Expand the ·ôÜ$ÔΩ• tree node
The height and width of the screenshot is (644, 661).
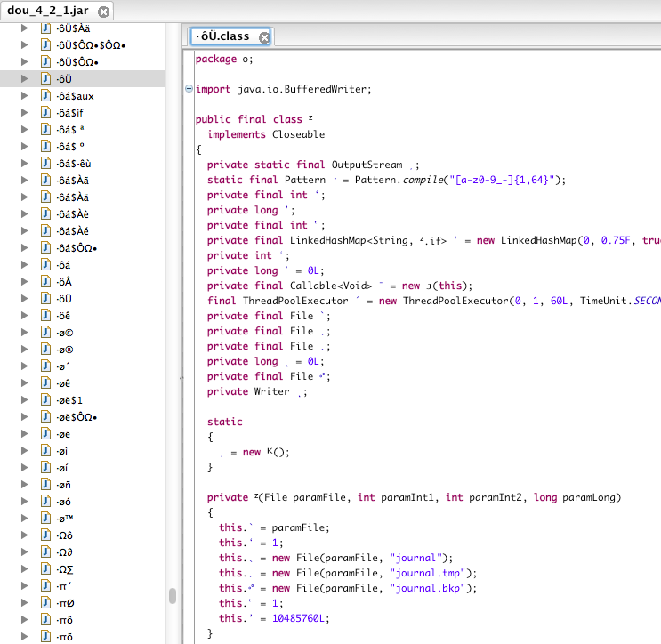click(24, 62)
